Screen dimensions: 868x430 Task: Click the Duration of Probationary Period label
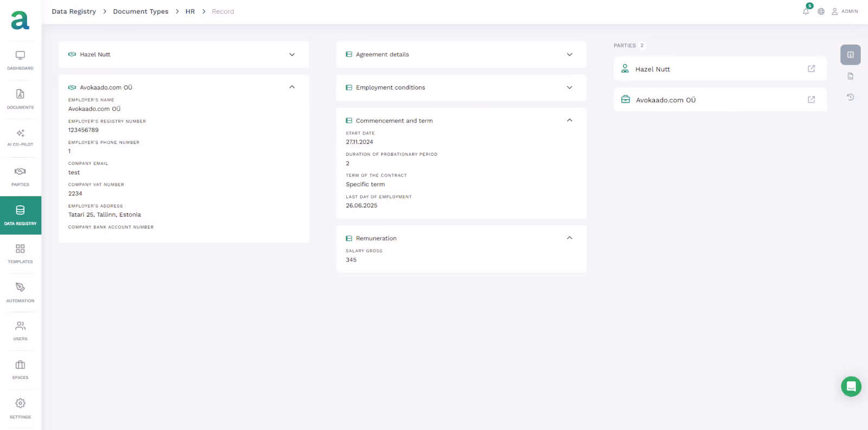(x=392, y=154)
